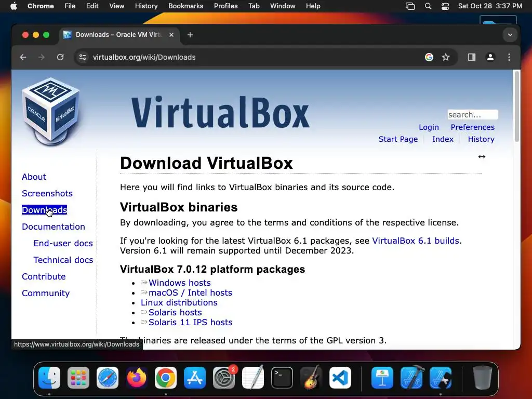Open a new tab with the plus button
This screenshot has width=532, height=399.
(190, 35)
